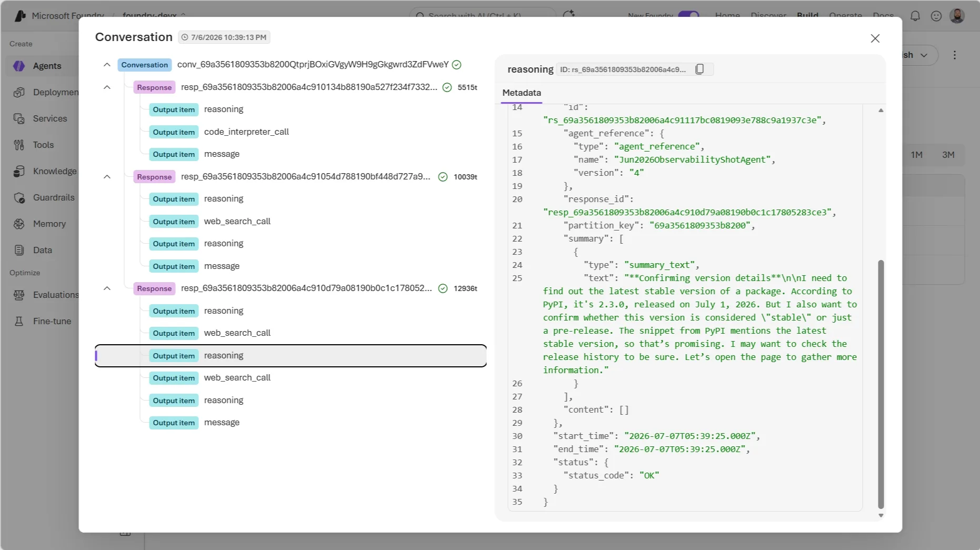
Task: Open Evaluations icon in sidebar
Action: pyautogui.click(x=19, y=295)
